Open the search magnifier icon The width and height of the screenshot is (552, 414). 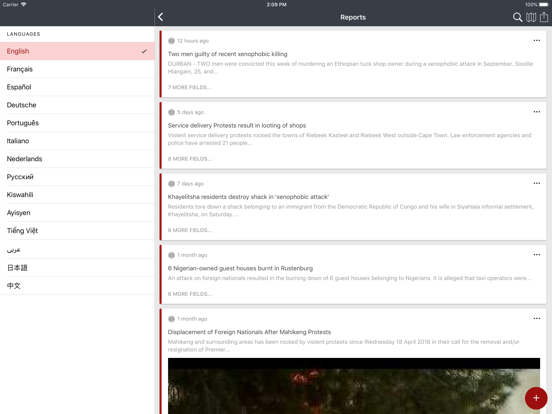point(517,17)
